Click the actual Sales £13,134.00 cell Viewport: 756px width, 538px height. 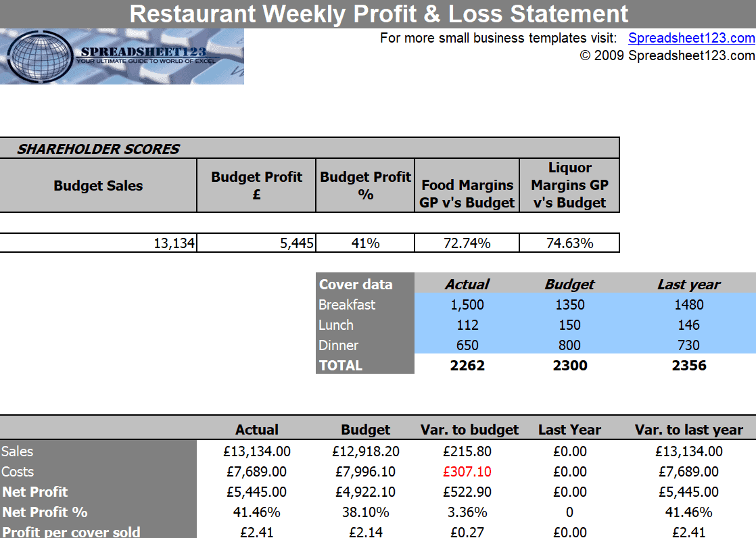(x=256, y=451)
